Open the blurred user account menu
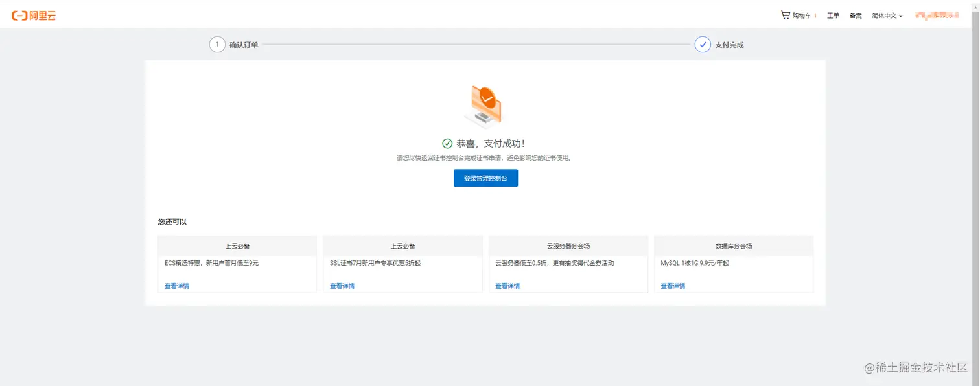980x386 pixels. click(x=937, y=15)
